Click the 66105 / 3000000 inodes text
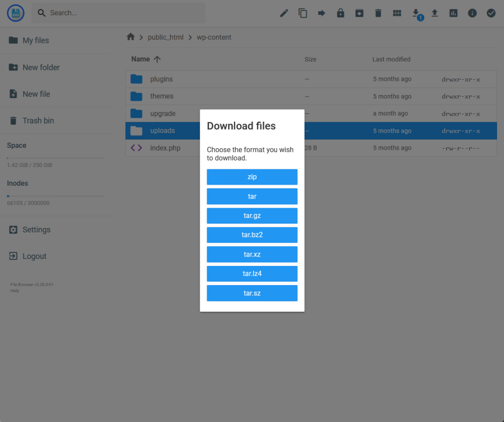504x422 pixels. click(x=28, y=203)
